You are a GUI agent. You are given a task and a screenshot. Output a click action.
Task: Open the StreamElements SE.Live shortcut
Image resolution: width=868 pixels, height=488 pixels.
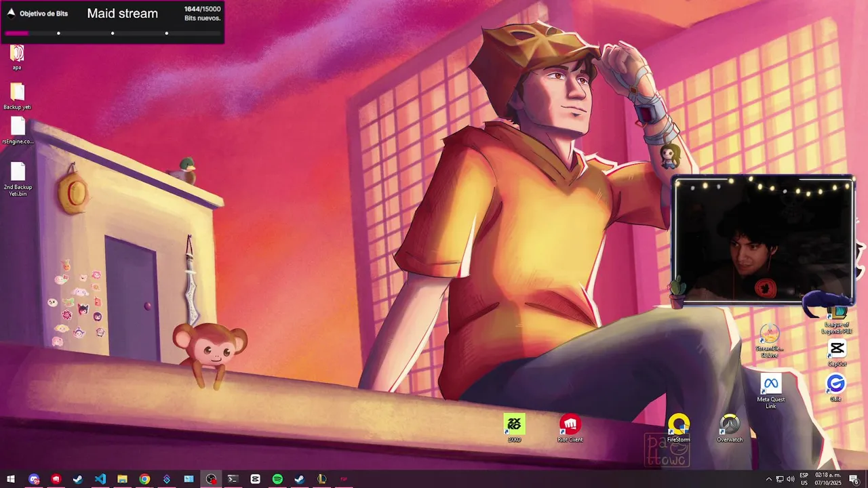[769, 341]
